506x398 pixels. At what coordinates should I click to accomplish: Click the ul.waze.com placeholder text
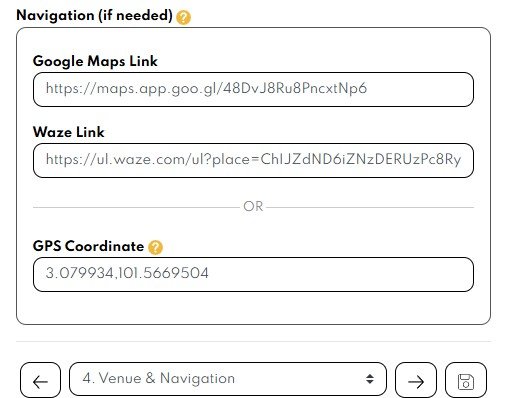click(253, 160)
